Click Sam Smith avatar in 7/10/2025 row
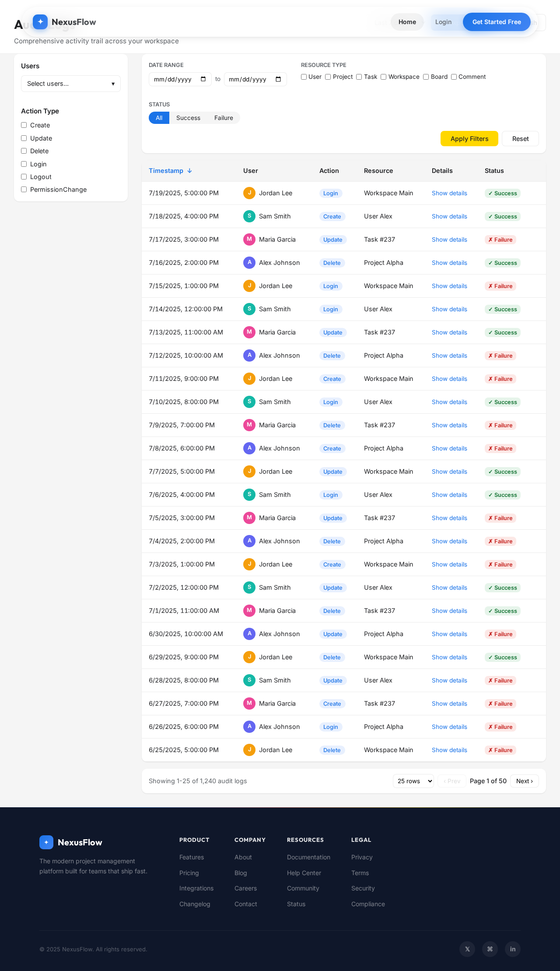 click(249, 402)
